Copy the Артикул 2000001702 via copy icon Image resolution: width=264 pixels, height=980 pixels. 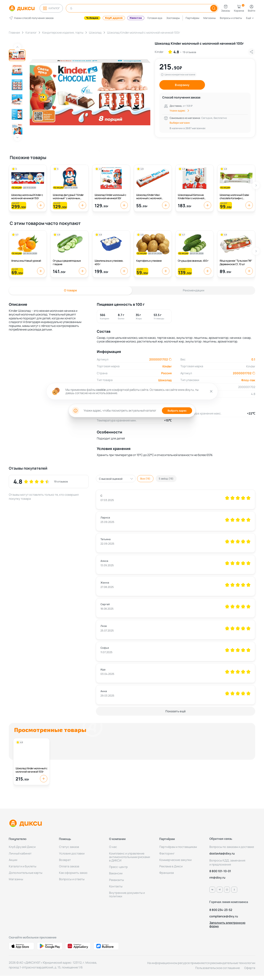[170, 359]
